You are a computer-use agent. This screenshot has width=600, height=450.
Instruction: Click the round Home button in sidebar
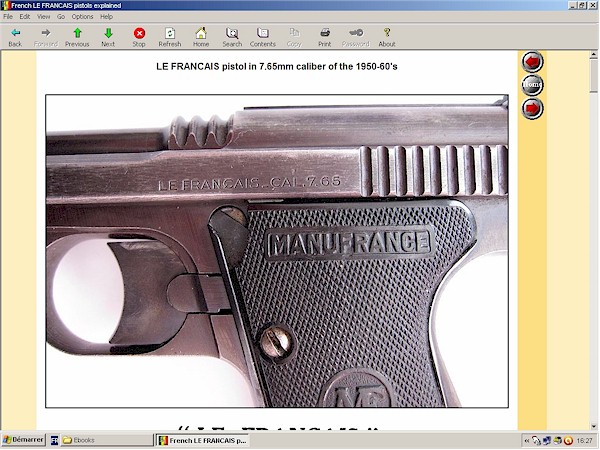click(x=532, y=84)
